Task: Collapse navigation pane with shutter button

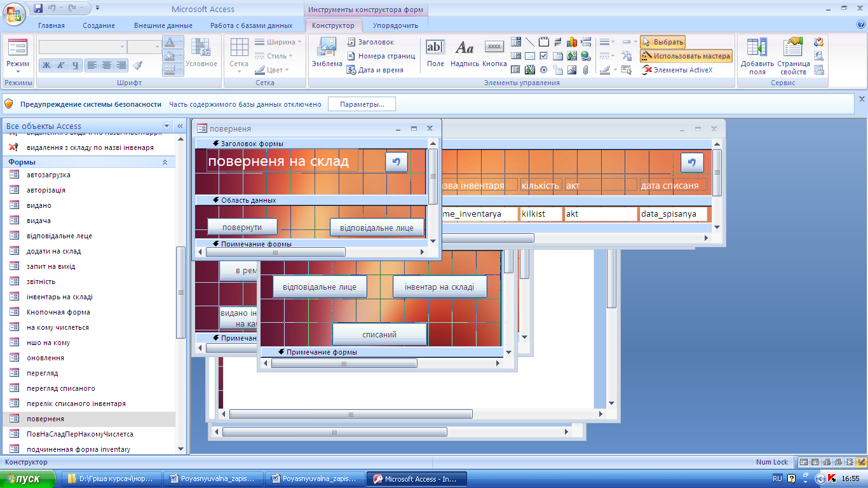Action: (x=180, y=126)
